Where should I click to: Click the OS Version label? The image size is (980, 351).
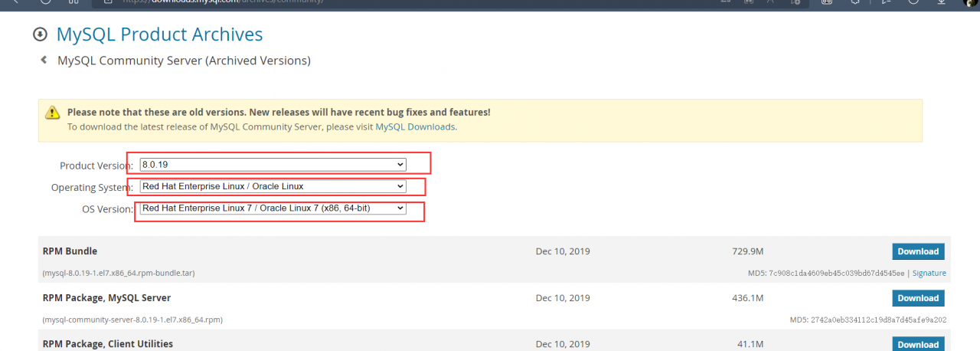click(107, 209)
